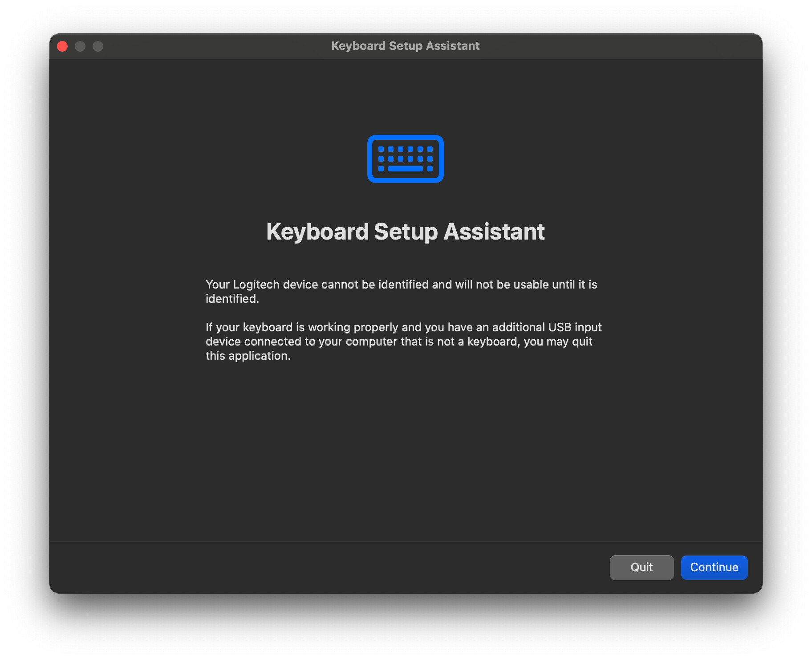Click the Continue button
The width and height of the screenshot is (812, 659).
(x=714, y=567)
